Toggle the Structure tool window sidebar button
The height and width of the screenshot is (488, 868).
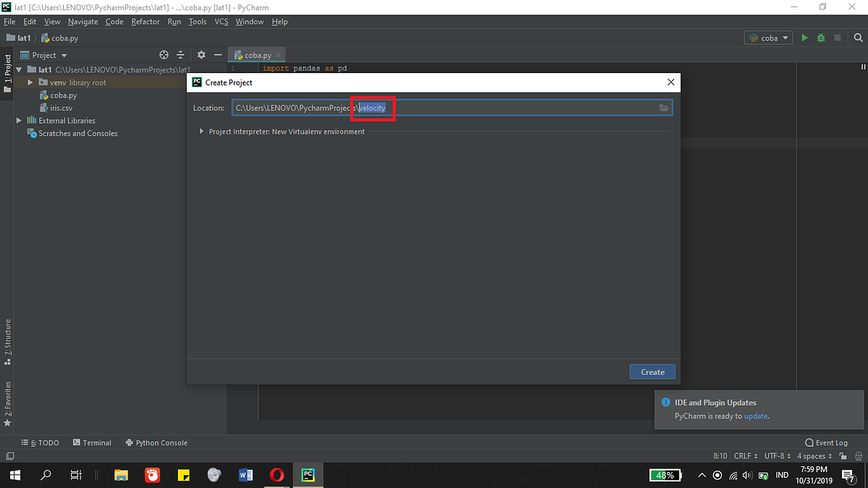9,340
